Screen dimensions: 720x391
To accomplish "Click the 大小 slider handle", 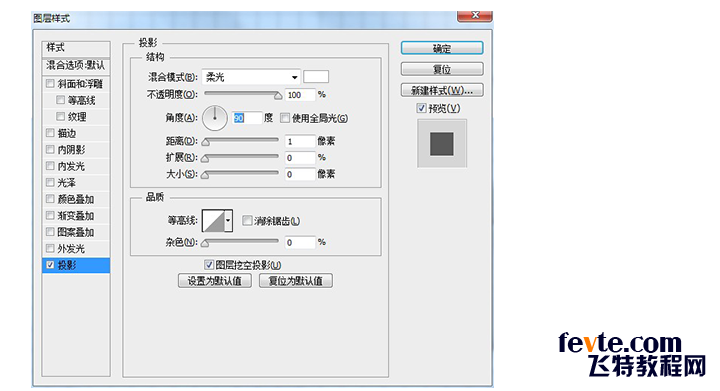I will click(205, 175).
